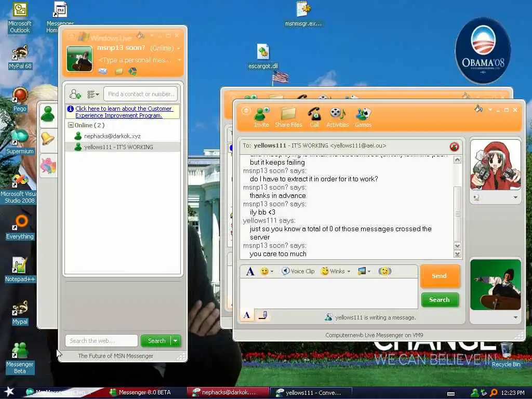
Task: Open the sharing folders icon in main window
Action: click(119, 71)
